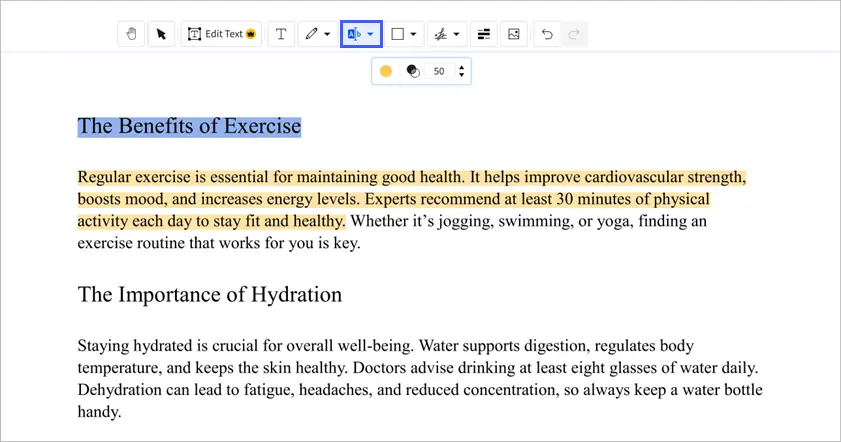Open the signature tool dropdown arrow
The image size is (841, 442).
pyautogui.click(x=456, y=34)
